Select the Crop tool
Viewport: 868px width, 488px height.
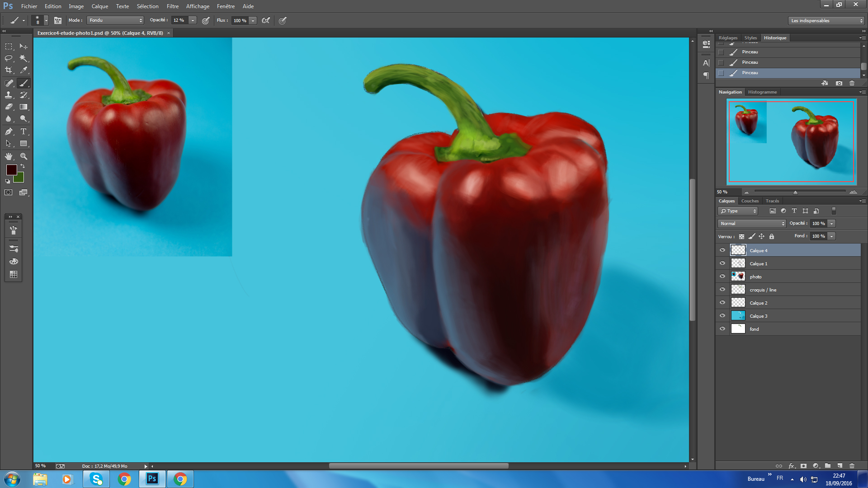tap(9, 70)
